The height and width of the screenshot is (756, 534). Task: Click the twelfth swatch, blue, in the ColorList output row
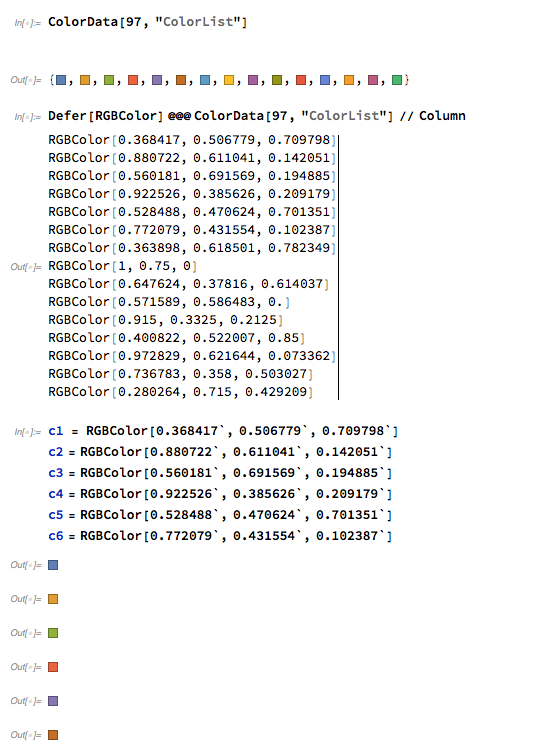(325, 80)
